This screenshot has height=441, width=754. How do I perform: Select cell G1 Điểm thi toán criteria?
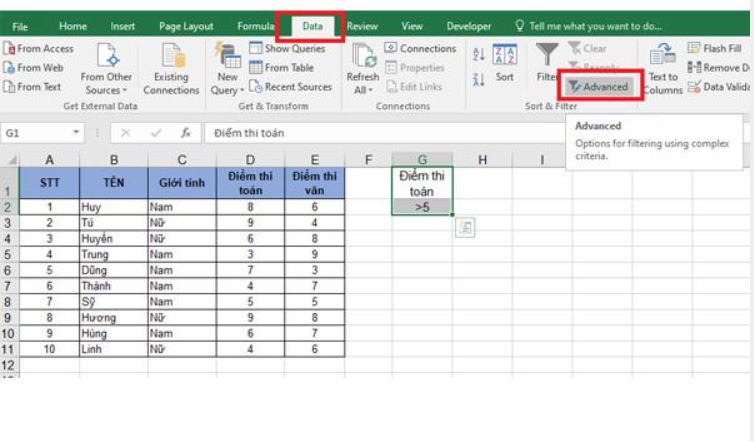422,183
